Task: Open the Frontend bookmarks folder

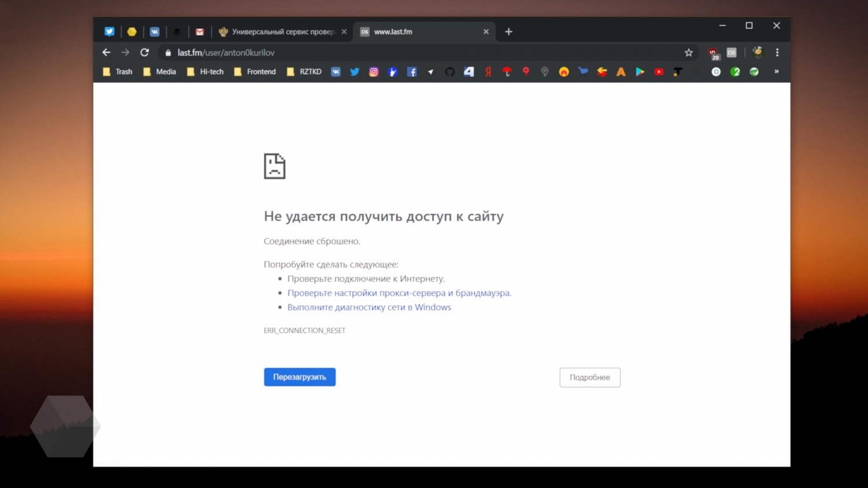Action: pos(255,72)
